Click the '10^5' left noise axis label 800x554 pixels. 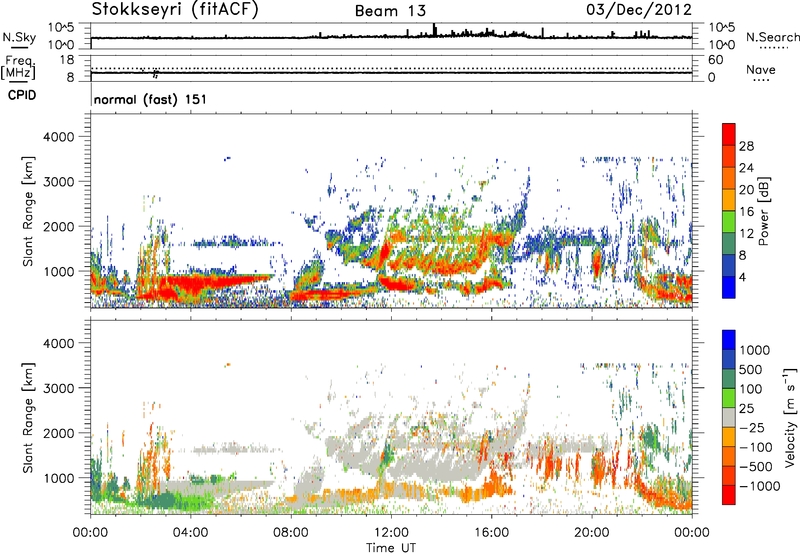(60, 28)
